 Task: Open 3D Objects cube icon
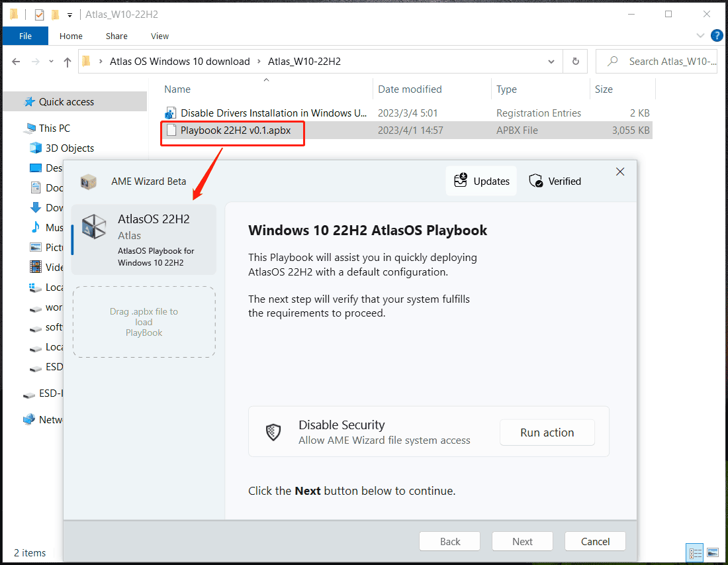click(36, 148)
